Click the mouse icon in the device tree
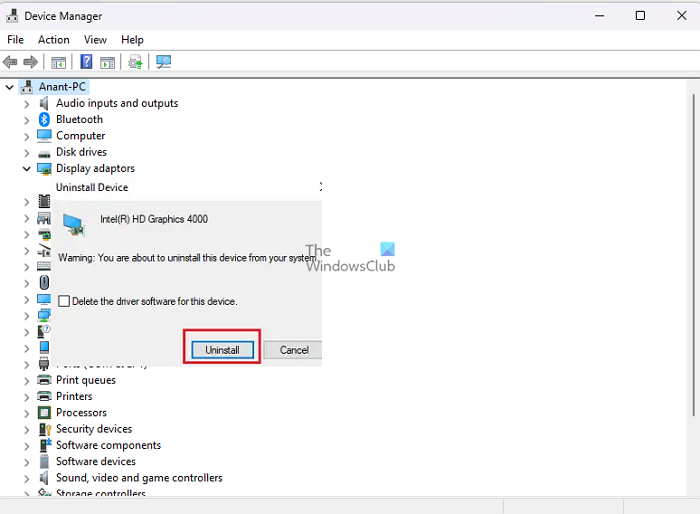 (x=44, y=282)
